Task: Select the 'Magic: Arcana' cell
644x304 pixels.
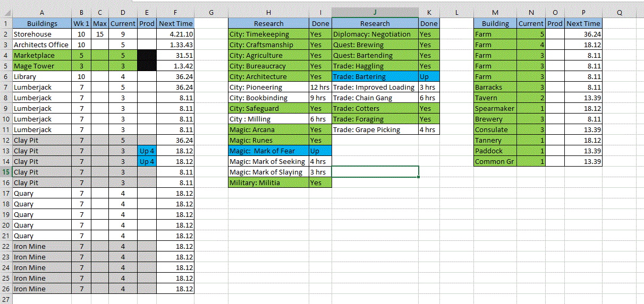Action: [x=268, y=129]
